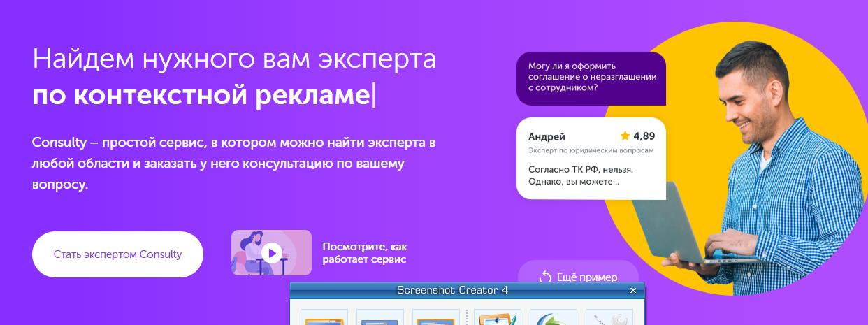Click the 'Эксперт по юридическим вопросам' label

pyautogui.click(x=591, y=150)
